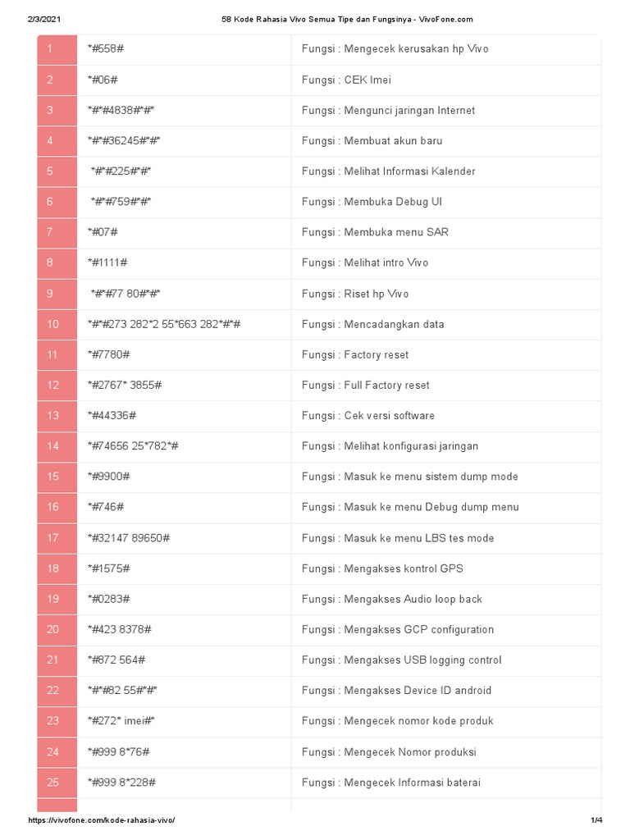Select the *#0283# code entry
The image size is (630, 840).
109,599
